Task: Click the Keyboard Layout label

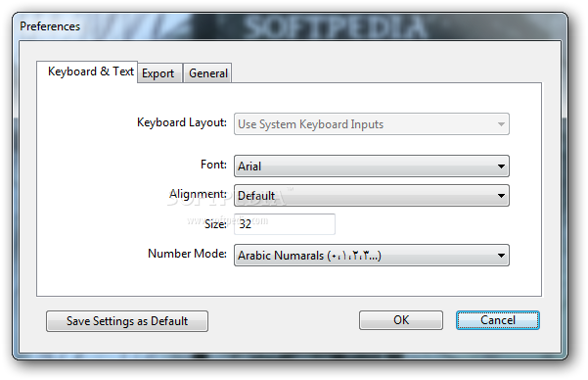Action: [182, 123]
